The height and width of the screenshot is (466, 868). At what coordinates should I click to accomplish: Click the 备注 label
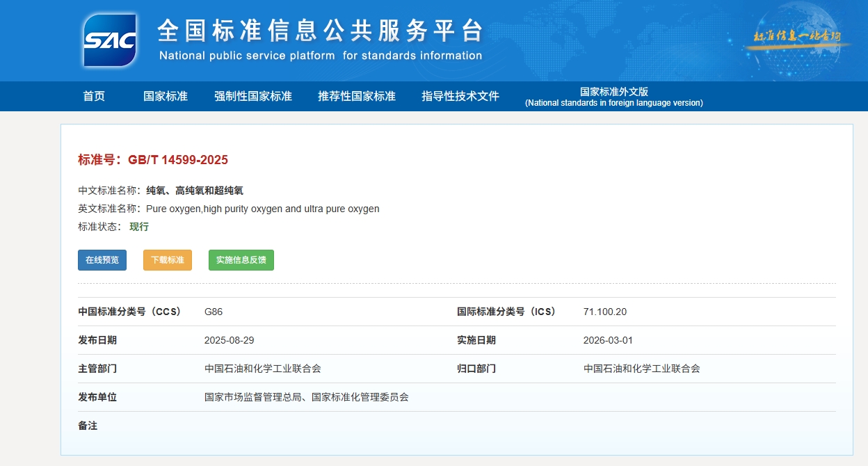coord(88,426)
